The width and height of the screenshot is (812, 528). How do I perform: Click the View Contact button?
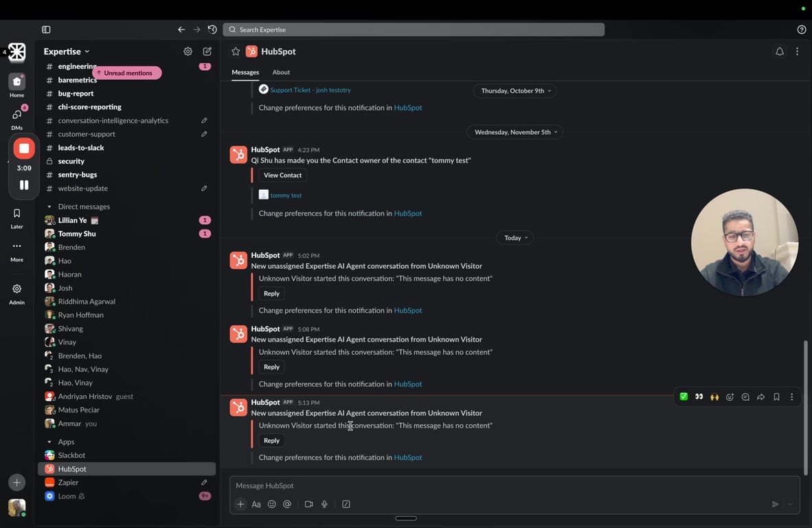[282, 175]
